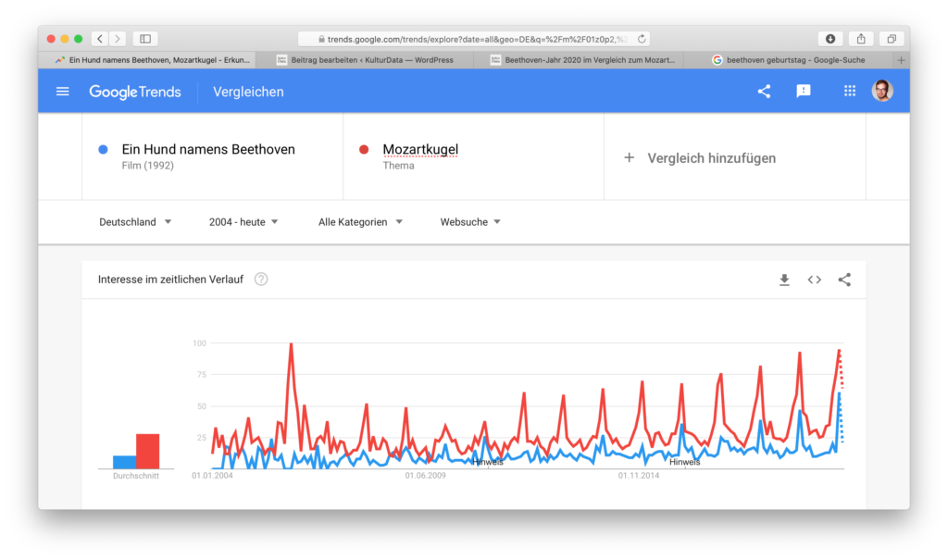Open the Websuche search type dropdown
Screen dimensions: 948x560
[470, 222]
